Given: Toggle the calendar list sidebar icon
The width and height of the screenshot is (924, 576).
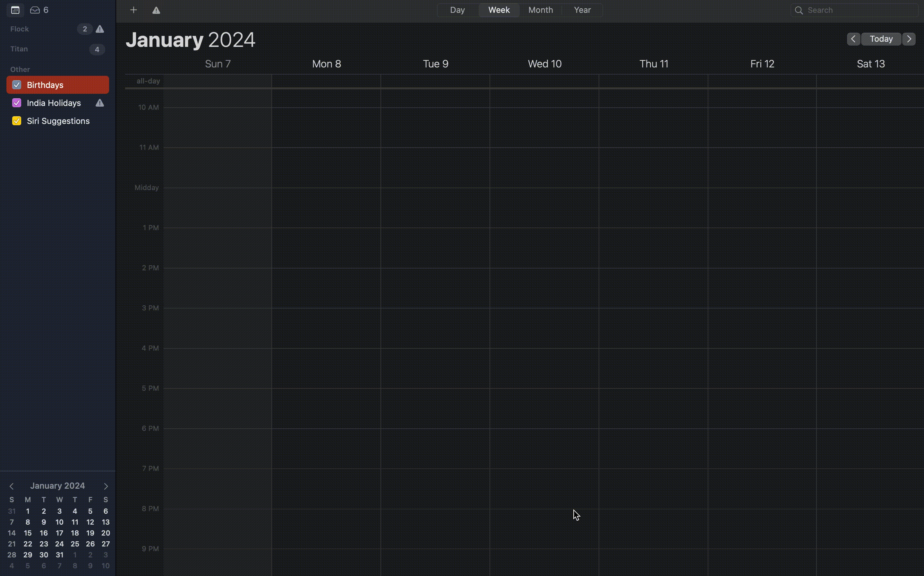Looking at the screenshot, I should click(15, 10).
